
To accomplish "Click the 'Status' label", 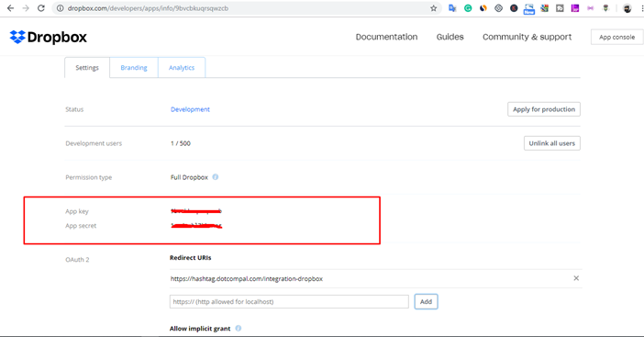I will [x=74, y=109].
